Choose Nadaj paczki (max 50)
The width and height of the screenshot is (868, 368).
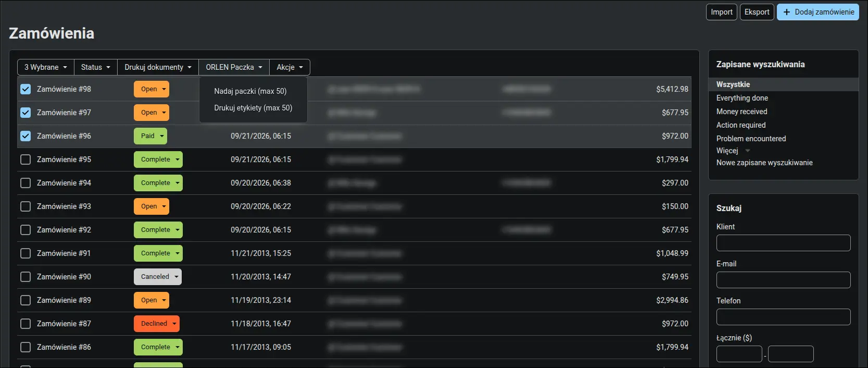point(250,91)
